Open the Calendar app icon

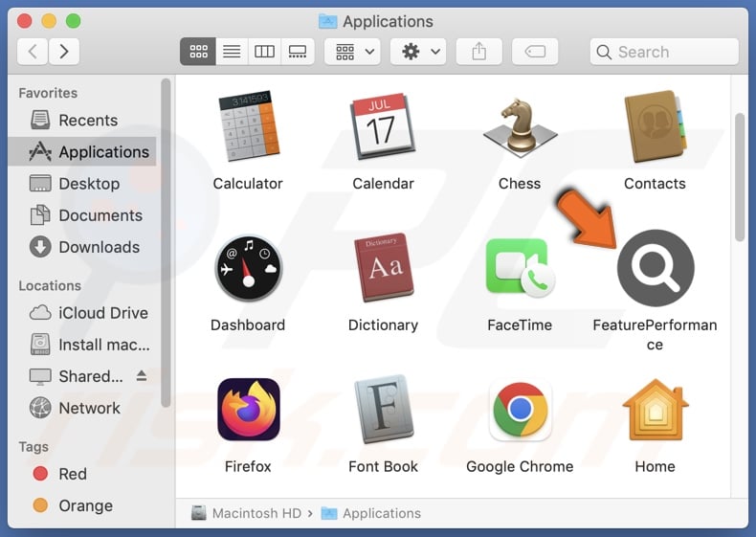(384, 126)
